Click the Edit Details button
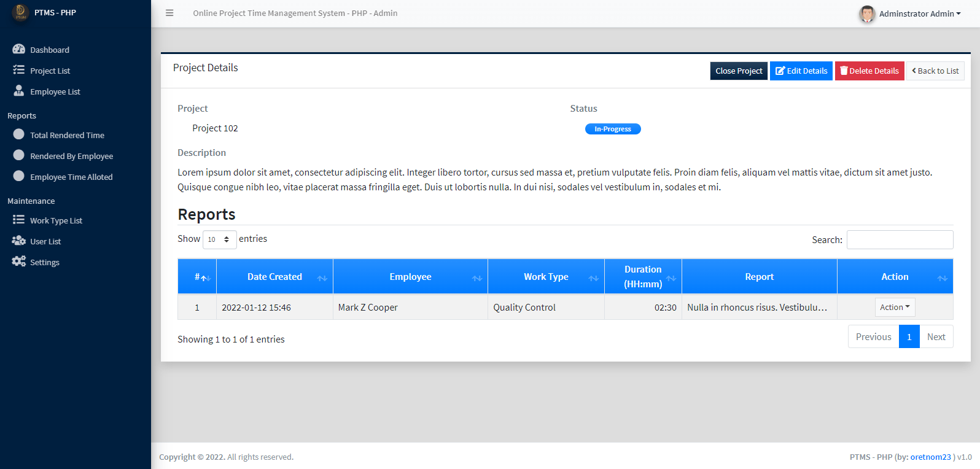This screenshot has height=469, width=980. click(801, 71)
